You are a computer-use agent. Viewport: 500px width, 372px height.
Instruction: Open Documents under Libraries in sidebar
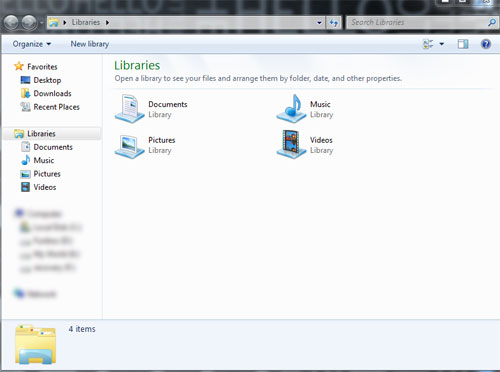53,147
